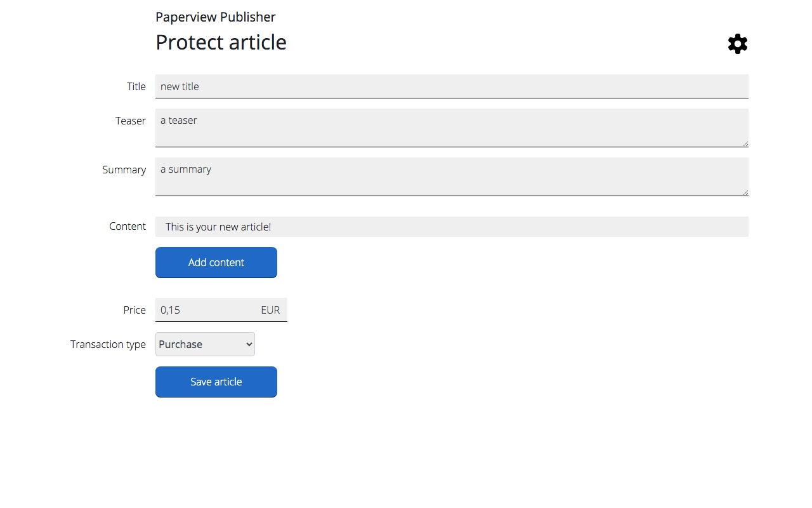Click the Content label

click(x=127, y=226)
